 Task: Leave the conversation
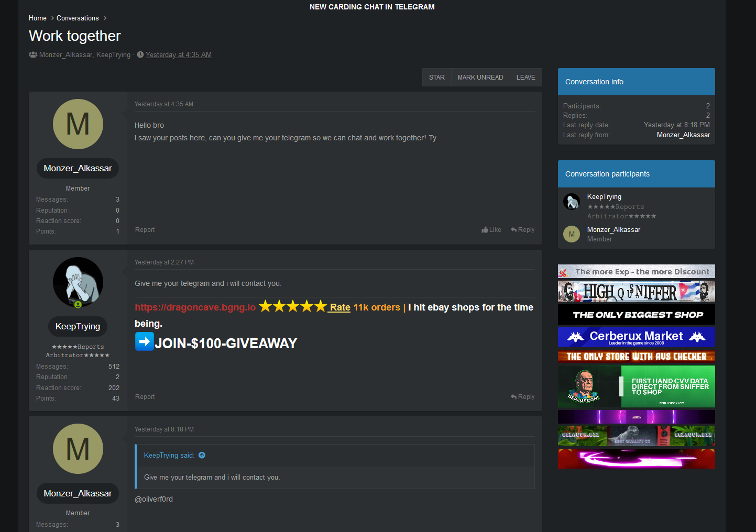[525, 77]
